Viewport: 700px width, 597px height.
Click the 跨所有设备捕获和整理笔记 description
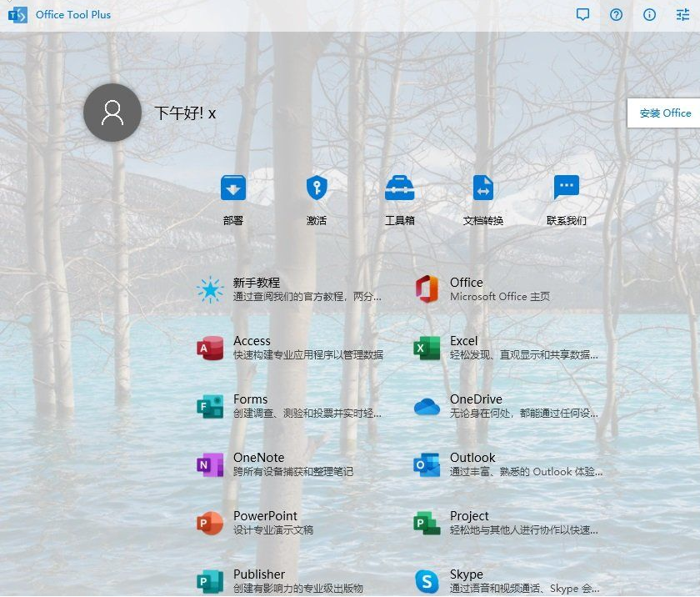(293, 472)
